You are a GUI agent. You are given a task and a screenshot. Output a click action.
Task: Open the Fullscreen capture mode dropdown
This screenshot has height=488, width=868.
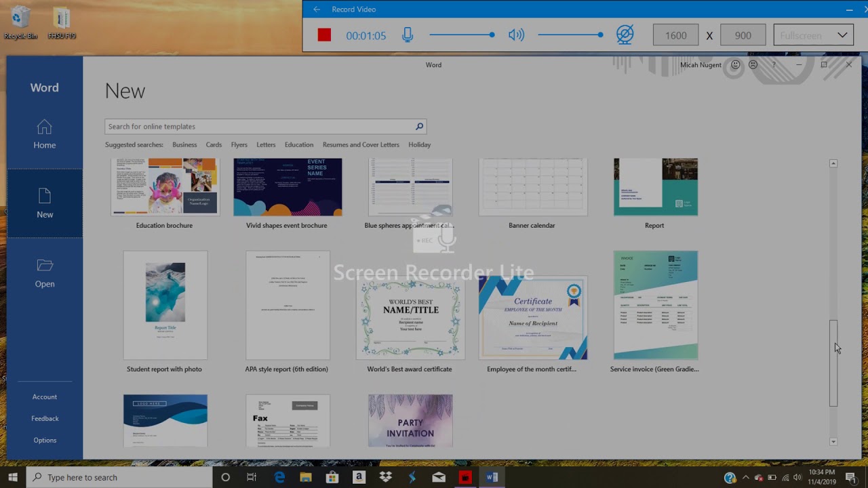click(x=813, y=35)
